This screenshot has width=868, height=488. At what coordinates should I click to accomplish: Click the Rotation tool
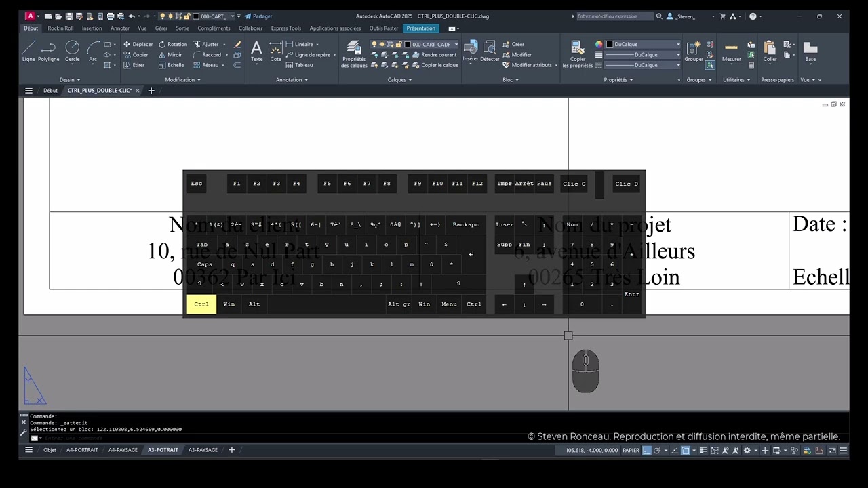coord(172,44)
